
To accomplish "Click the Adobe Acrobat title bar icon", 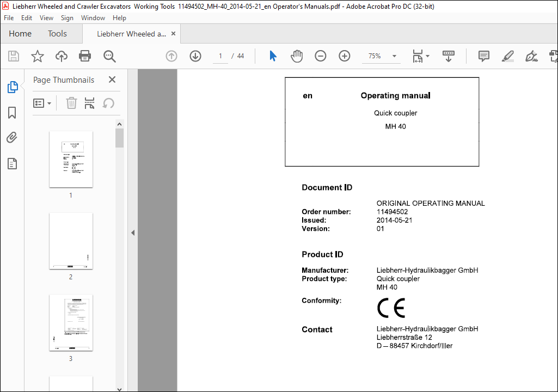I will click(x=5, y=6).
